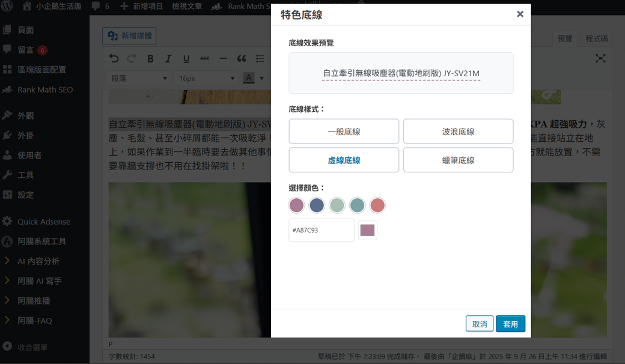Click the undo arrow in editor toolbar
Screen dimensions: 625x364
(x=114, y=58)
